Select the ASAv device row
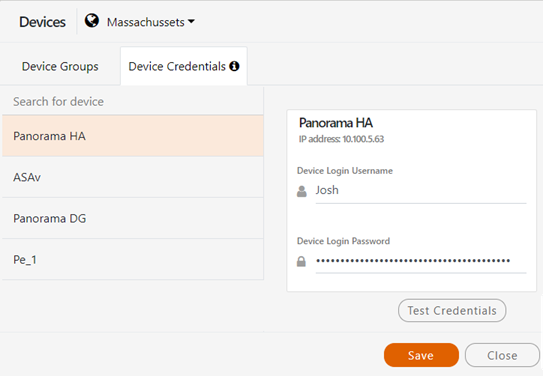Viewport: 543px width, 376px height. (x=133, y=177)
